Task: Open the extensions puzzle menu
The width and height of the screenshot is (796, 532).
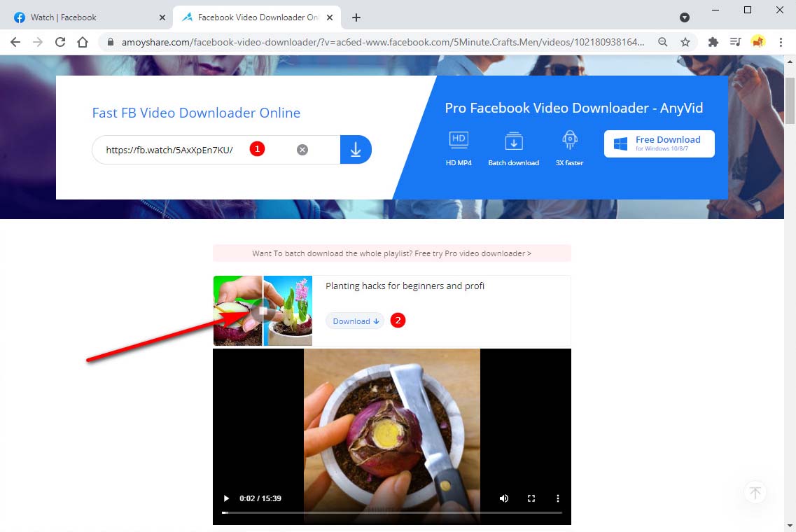Action: 713,42
